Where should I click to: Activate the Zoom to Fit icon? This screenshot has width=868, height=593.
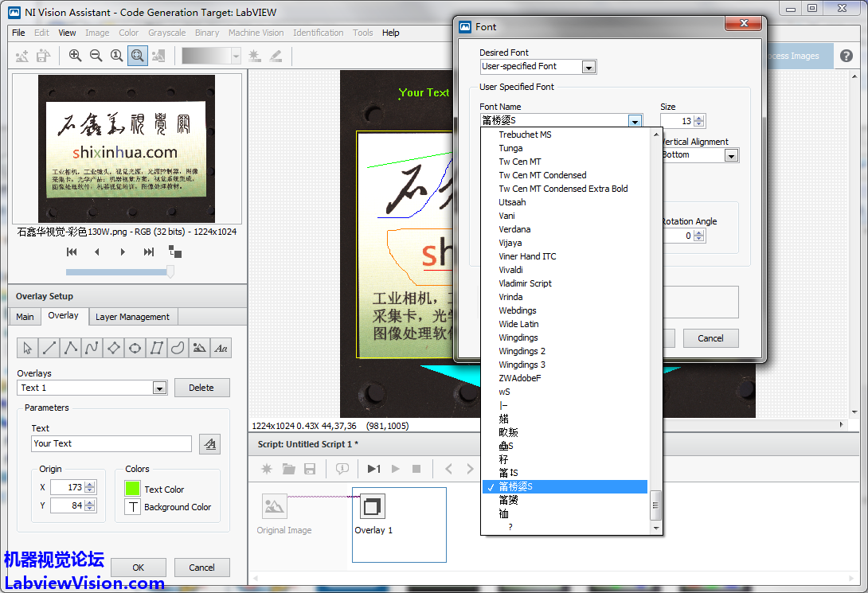tap(138, 56)
